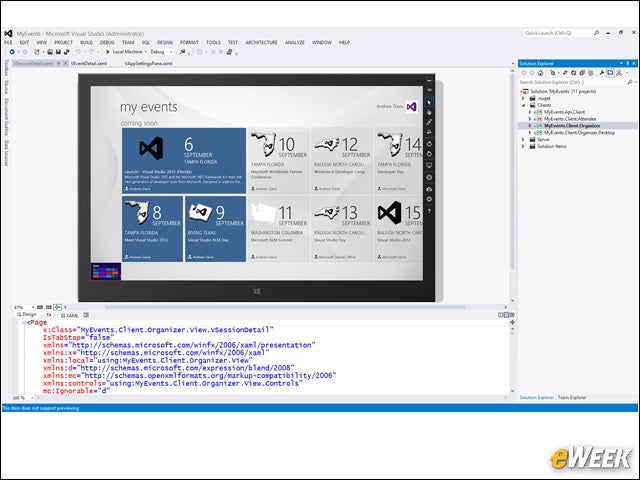Select the MyEvents.Client.Organizer project
The height and width of the screenshot is (480, 640).
572,126
